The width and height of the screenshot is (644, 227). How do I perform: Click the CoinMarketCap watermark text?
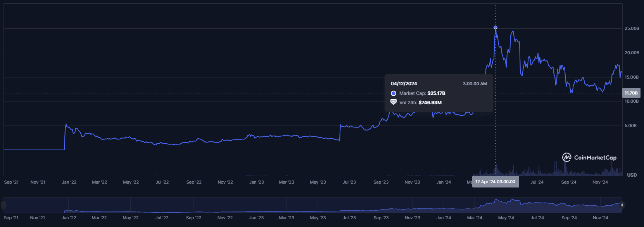[x=595, y=158]
